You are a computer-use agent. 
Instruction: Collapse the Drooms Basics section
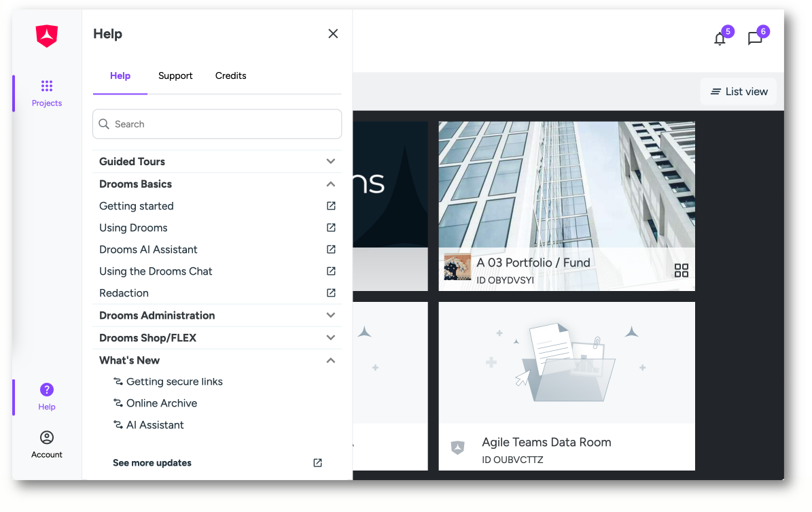(217, 184)
